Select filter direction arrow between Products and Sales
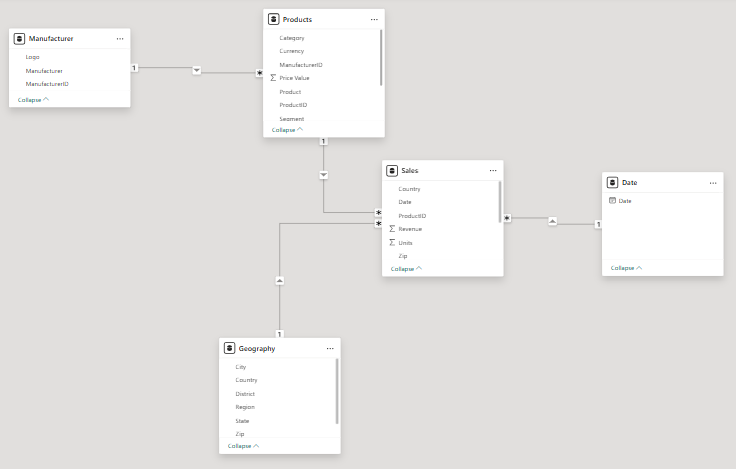736x469 pixels. point(323,175)
